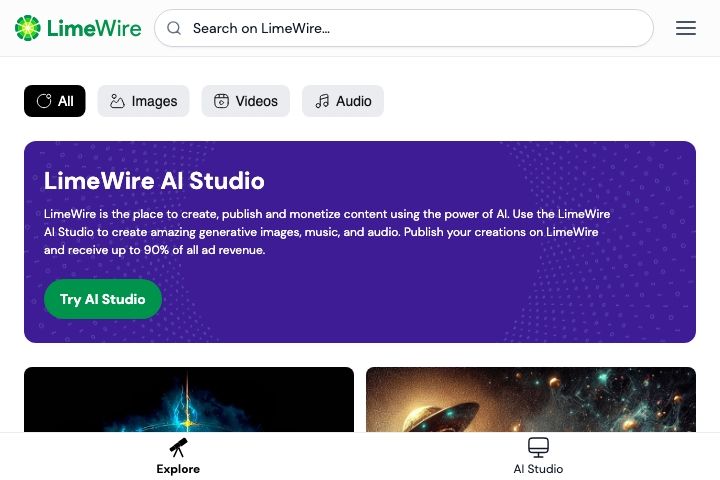Open the golden UFO space artwork thumbnail

(531, 399)
